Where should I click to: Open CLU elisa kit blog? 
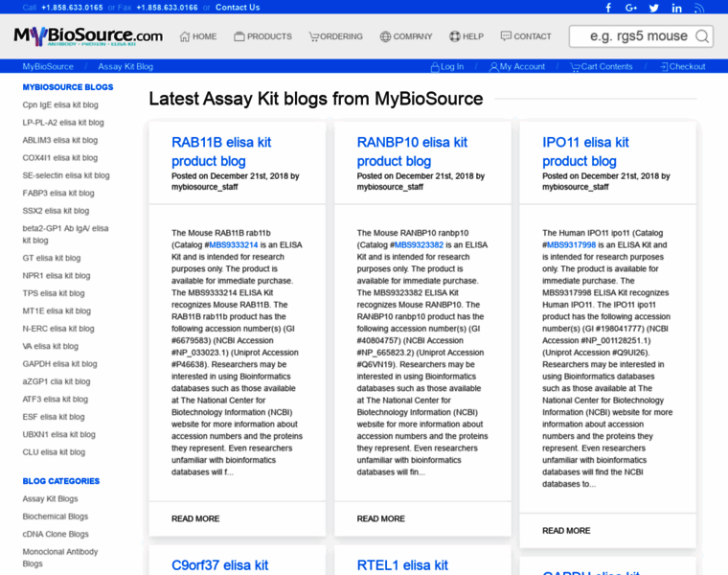(54, 452)
